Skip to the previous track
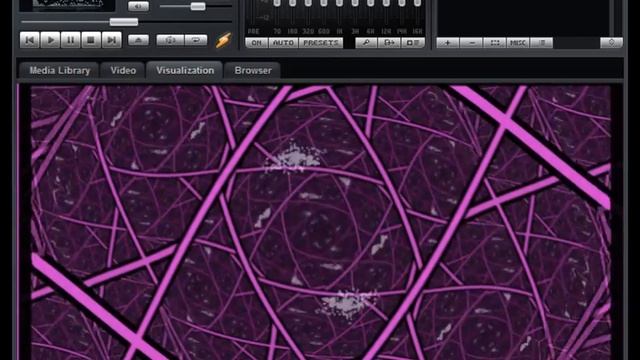This screenshot has height=360, width=640. (30, 40)
